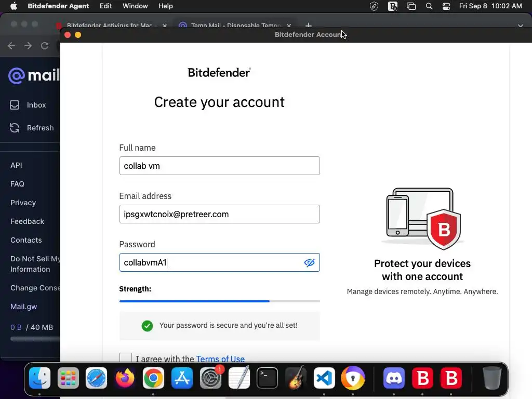Open the second Bitdefender Dock icon

[451, 378]
